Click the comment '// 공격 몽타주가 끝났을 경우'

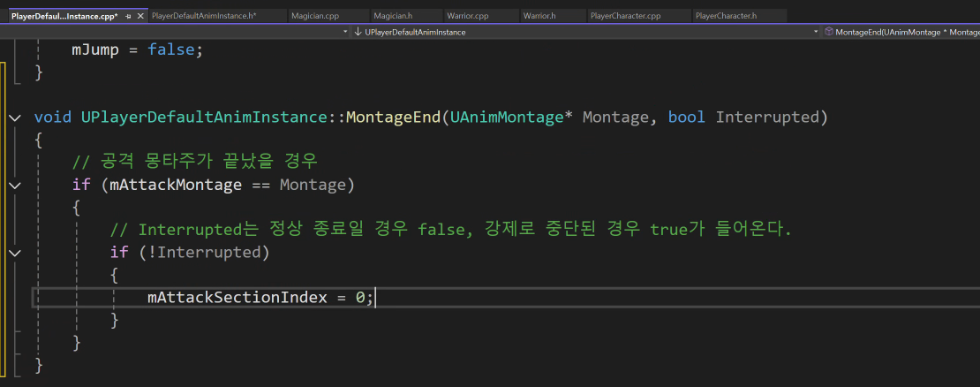(196, 162)
